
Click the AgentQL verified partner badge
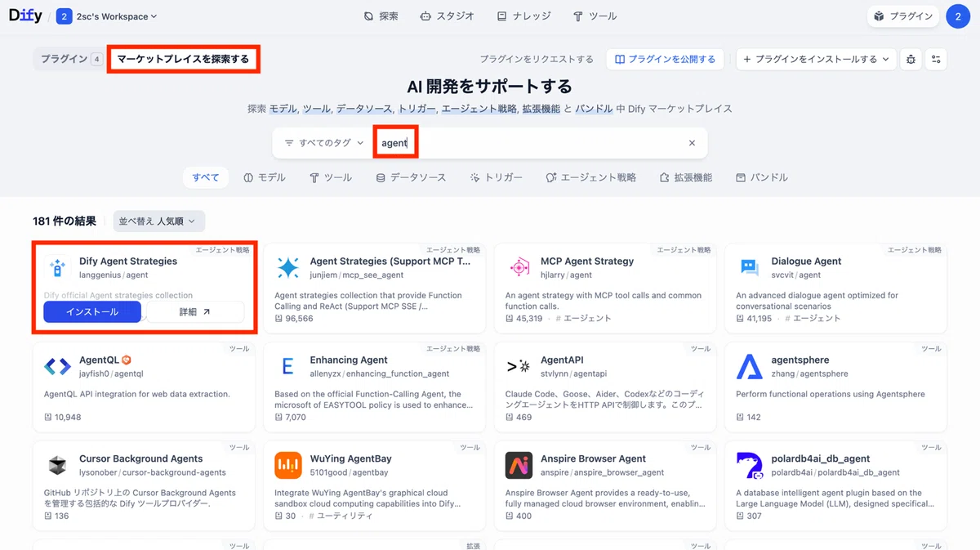pos(127,360)
